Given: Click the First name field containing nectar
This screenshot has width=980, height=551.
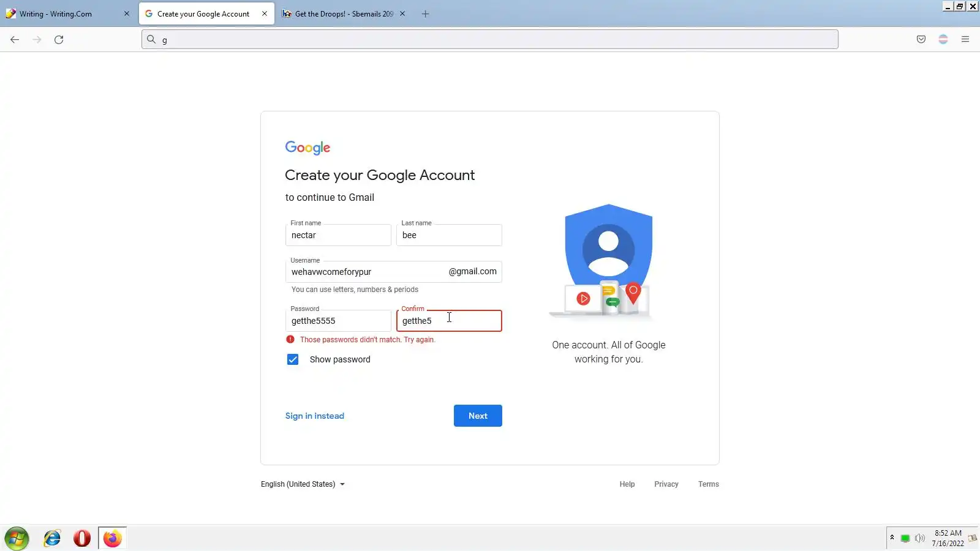Looking at the screenshot, I should click(338, 235).
